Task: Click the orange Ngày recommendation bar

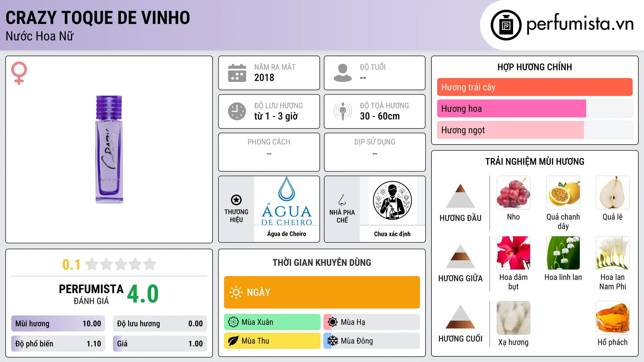Action: click(322, 292)
